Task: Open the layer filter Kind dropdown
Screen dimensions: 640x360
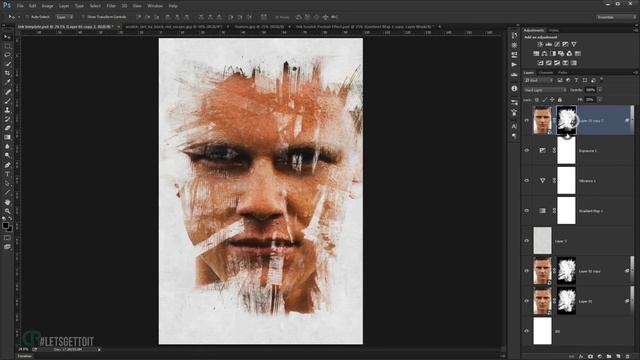Action: pyautogui.click(x=539, y=80)
